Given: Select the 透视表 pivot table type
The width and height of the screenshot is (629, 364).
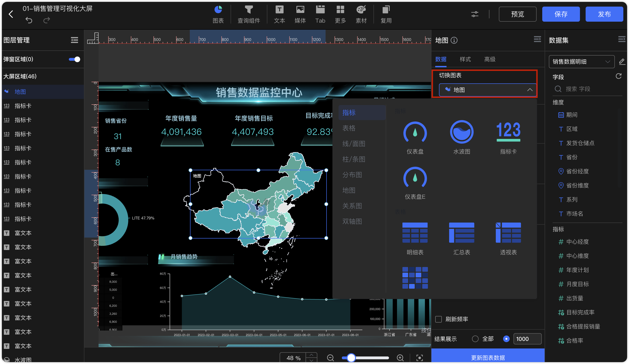Looking at the screenshot, I should pos(508,239).
